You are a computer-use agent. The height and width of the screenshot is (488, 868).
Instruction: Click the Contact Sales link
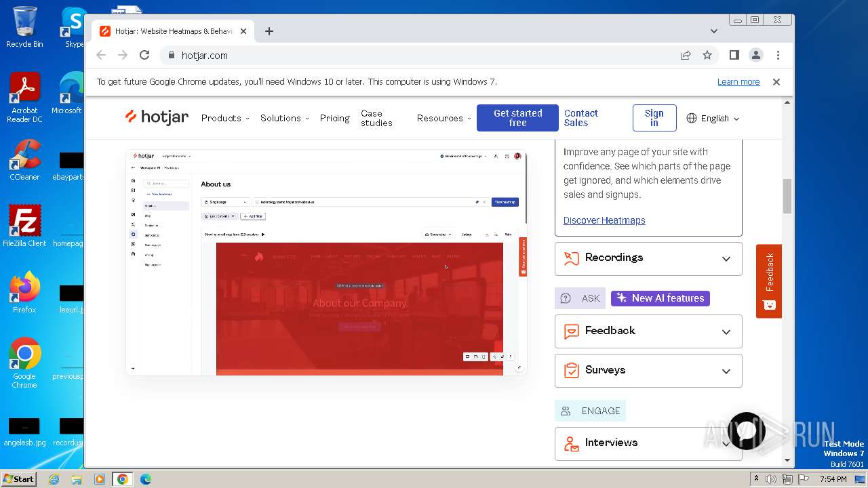click(x=581, y=118)
